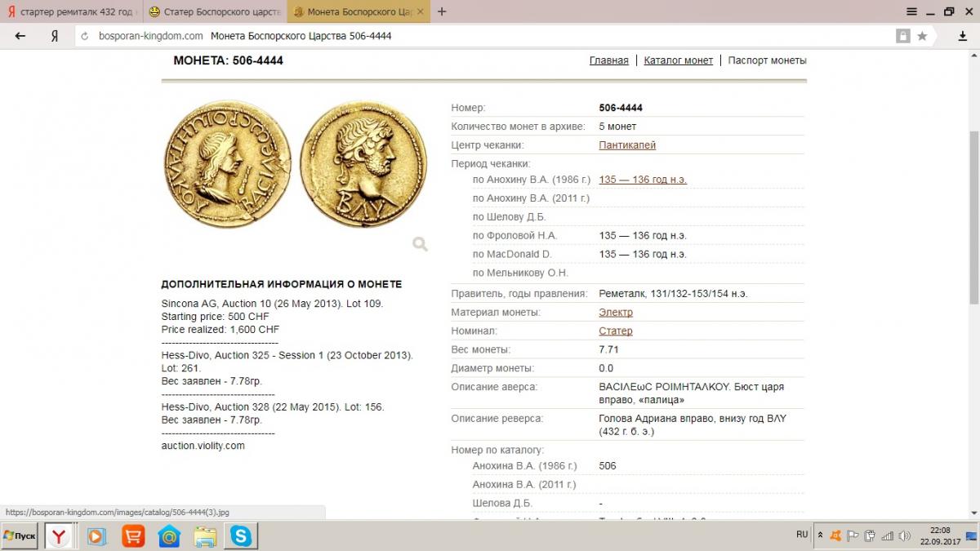Click 'Hess-Divo, Auction 328' lot line
The image size is (980, 551).
coord(273,407)
